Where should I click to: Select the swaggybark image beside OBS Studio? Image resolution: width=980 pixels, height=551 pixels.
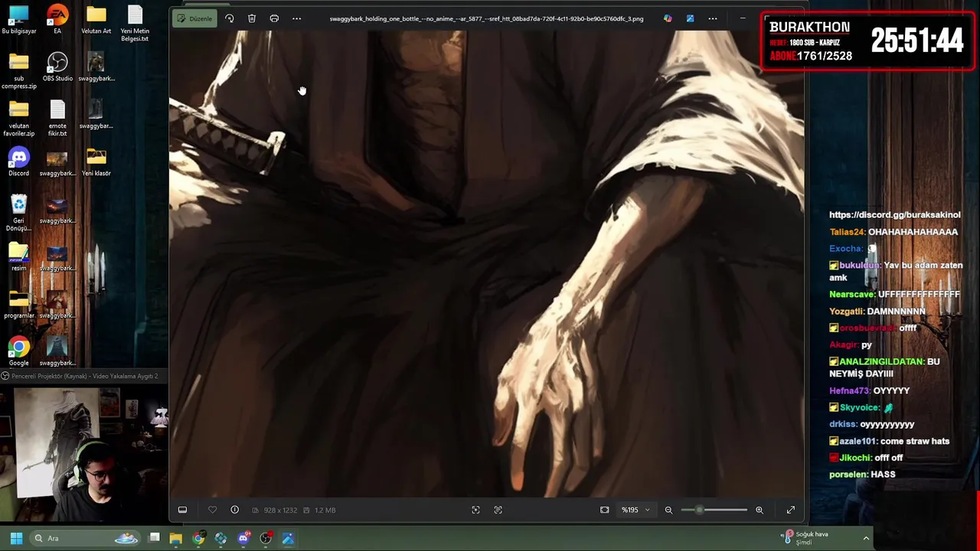pyautogui.click(x=96, y=67)
